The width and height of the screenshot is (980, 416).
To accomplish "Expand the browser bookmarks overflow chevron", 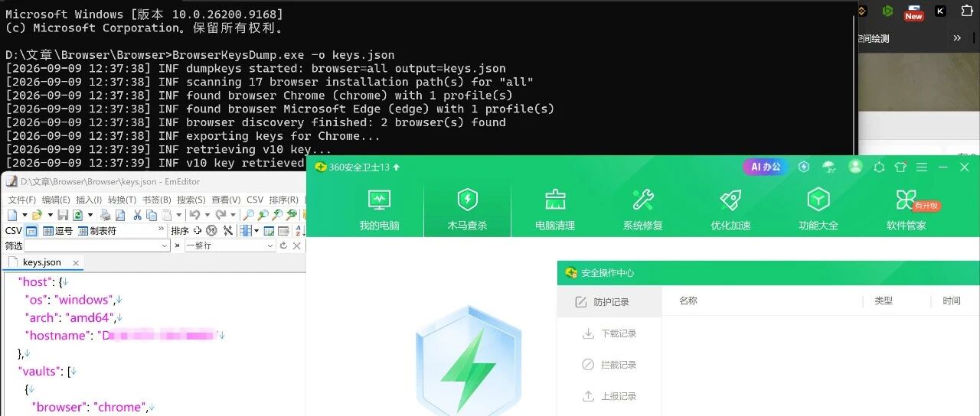I will pos(957,37).
